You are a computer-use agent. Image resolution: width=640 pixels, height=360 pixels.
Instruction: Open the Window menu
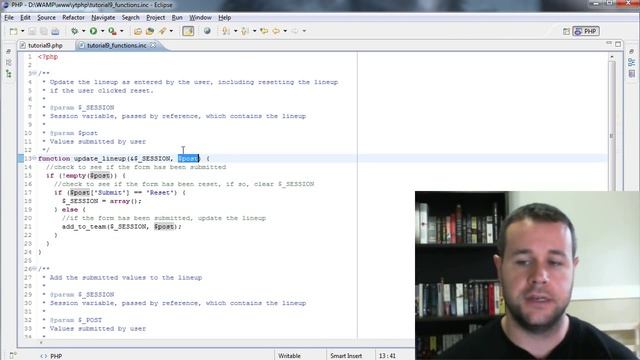point(200,18)
